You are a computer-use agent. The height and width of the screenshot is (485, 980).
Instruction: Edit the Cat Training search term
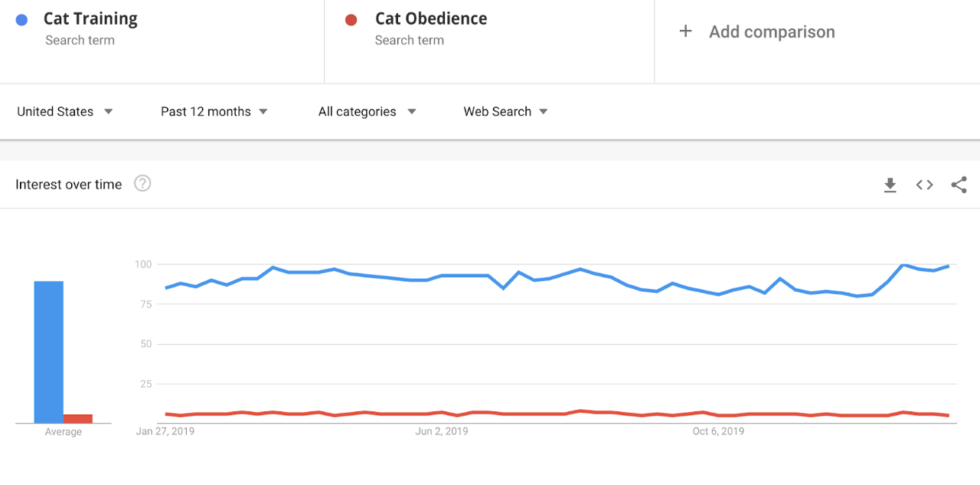coord(90,19)
